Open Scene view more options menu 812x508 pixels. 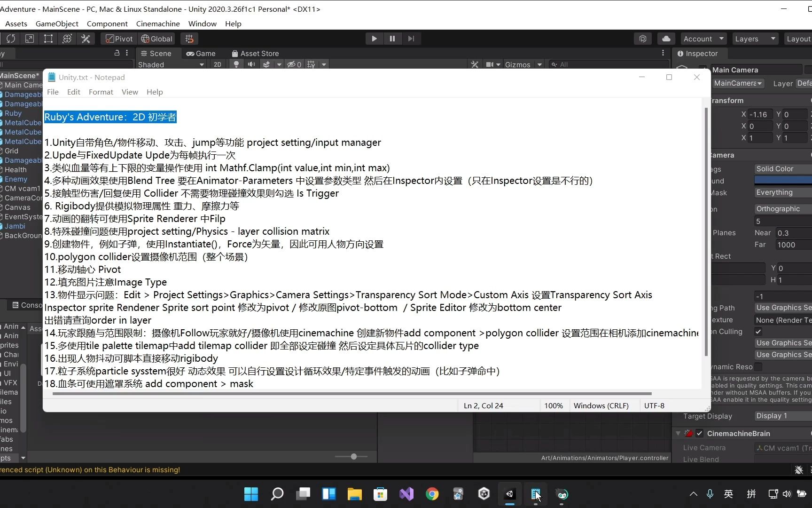(663, 53)
